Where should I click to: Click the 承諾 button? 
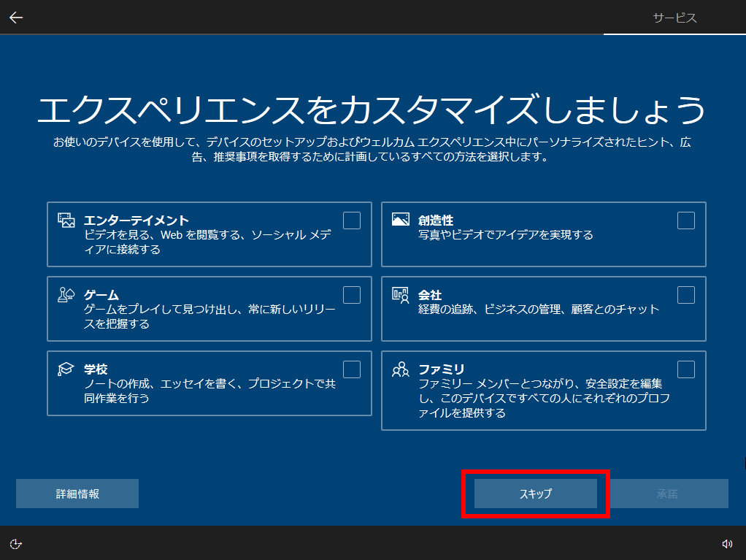pyautogui.click(x=667, y=494)
